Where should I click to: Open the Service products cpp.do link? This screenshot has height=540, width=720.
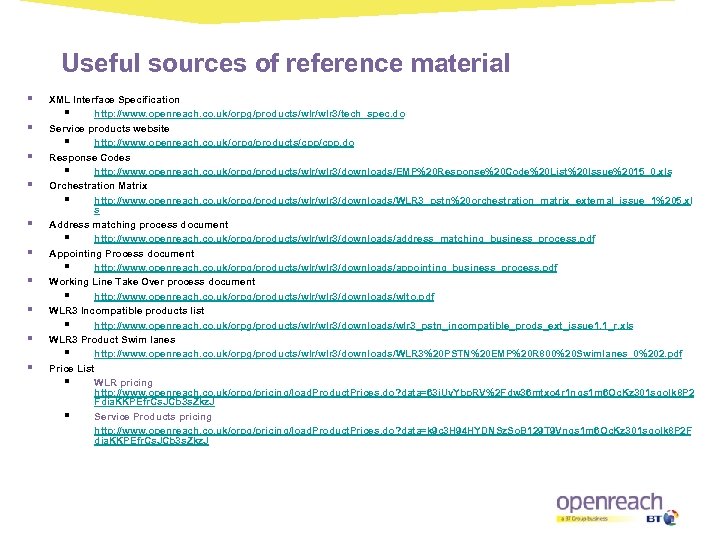click(x=224, y=142)
